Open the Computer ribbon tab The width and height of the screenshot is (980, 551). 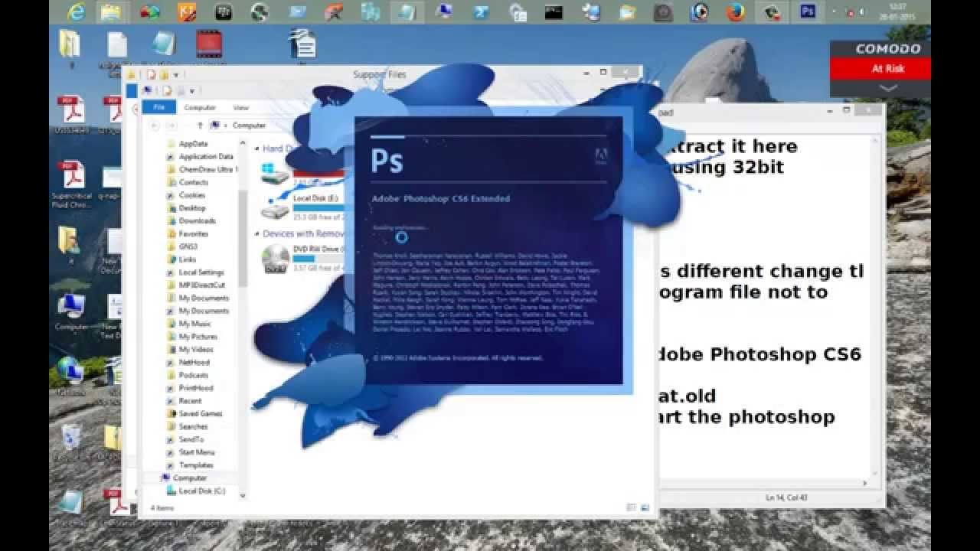pyautogui.click(x=200, y=108)
